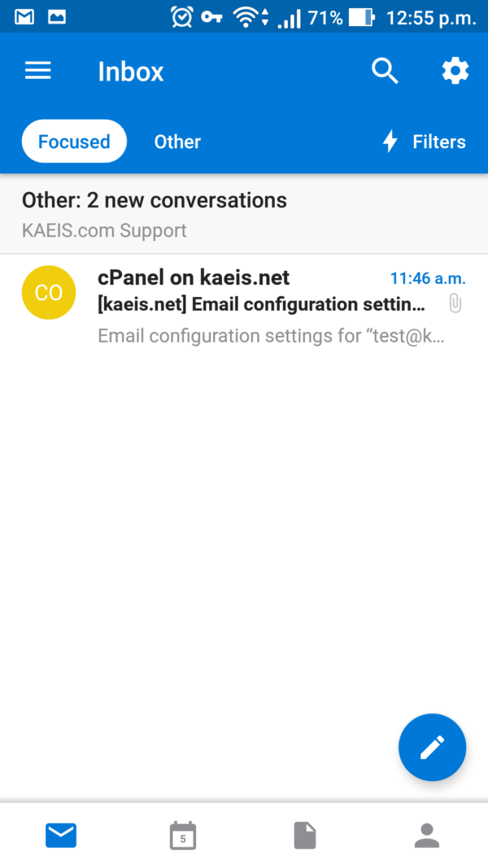Compose new email with pencil button
This screenshot has width=488, height=868.
point(432,748)
